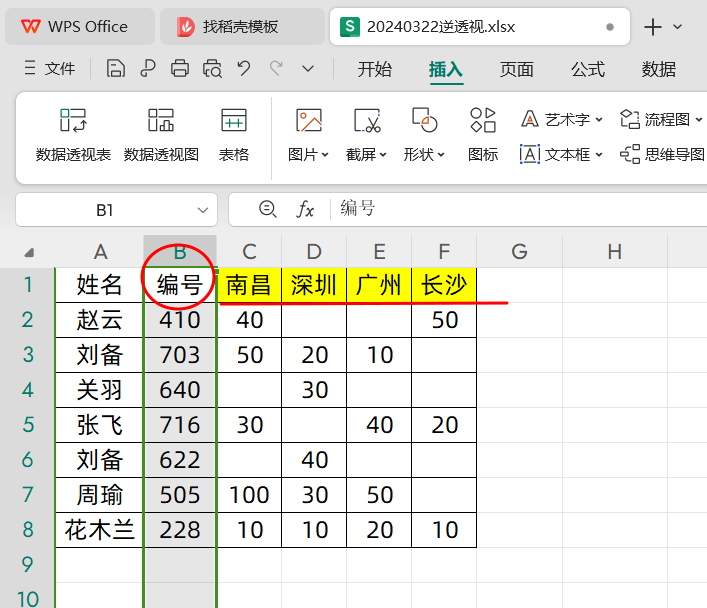Image resolution: width=707 pixels, height=608 pixels.
Task: Open the 公式 ribbon tab
Action: point(588,69)
